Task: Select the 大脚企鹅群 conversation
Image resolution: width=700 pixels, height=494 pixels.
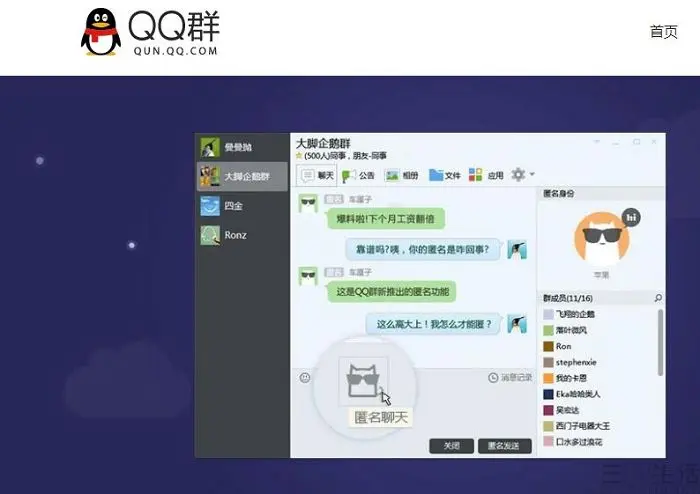Action: point(242,176)
